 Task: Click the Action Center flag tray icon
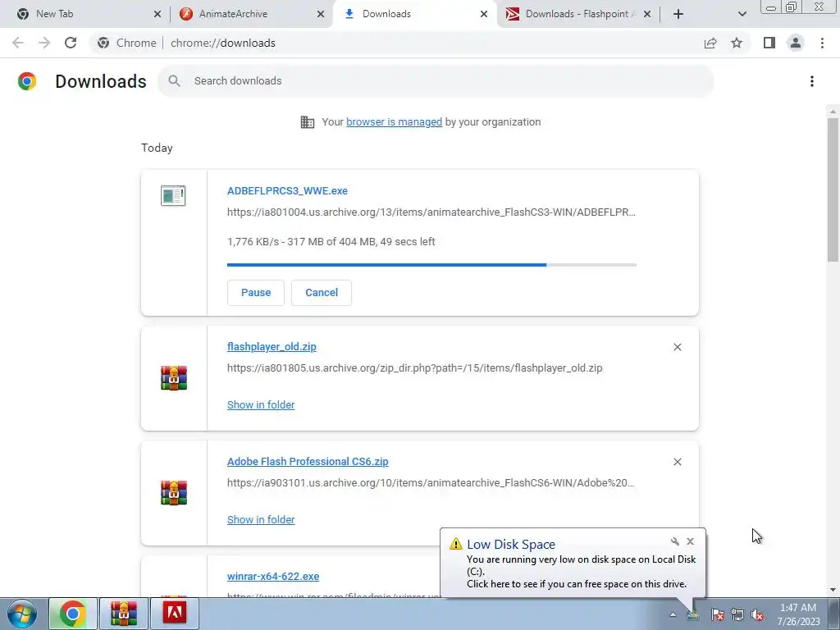point(717,615)
